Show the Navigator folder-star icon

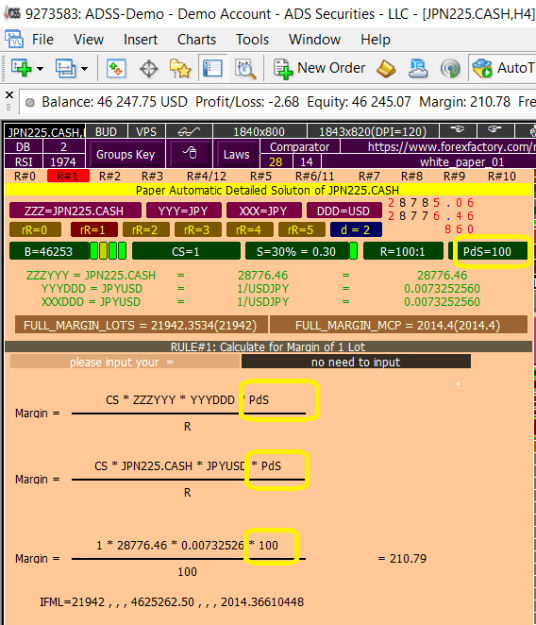(181, 69)
